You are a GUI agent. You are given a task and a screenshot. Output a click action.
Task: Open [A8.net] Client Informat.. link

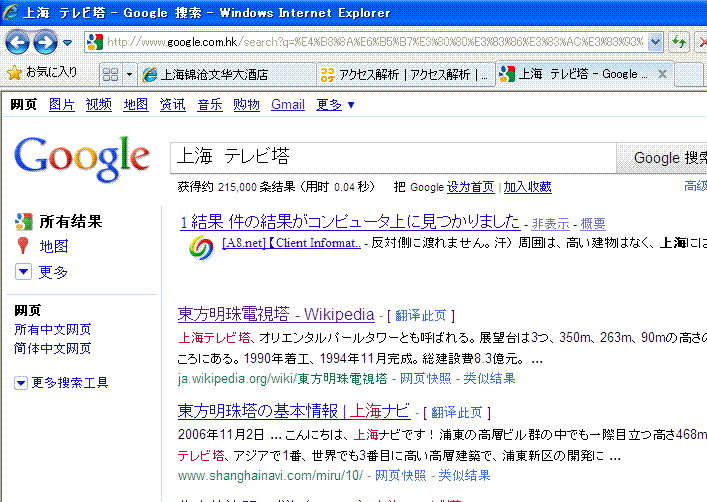pos(291,243)
